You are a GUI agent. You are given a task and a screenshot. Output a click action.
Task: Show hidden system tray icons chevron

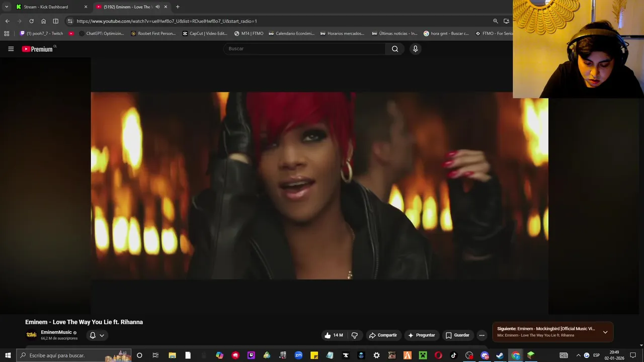(x=578, y=355)
